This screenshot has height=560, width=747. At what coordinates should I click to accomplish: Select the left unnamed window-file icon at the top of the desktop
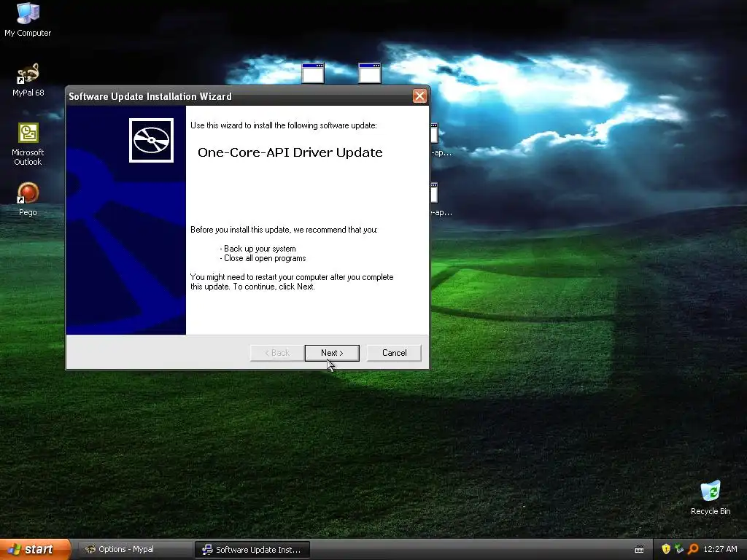(x=313, y=73)
